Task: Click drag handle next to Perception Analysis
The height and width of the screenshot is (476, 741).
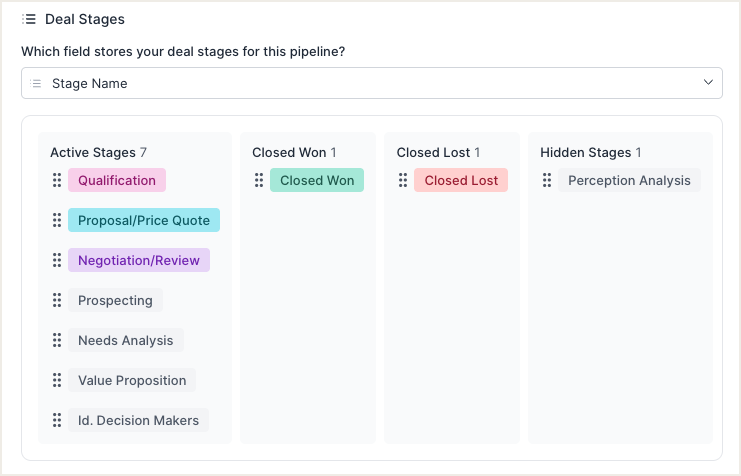Action: tap(547, 180)
